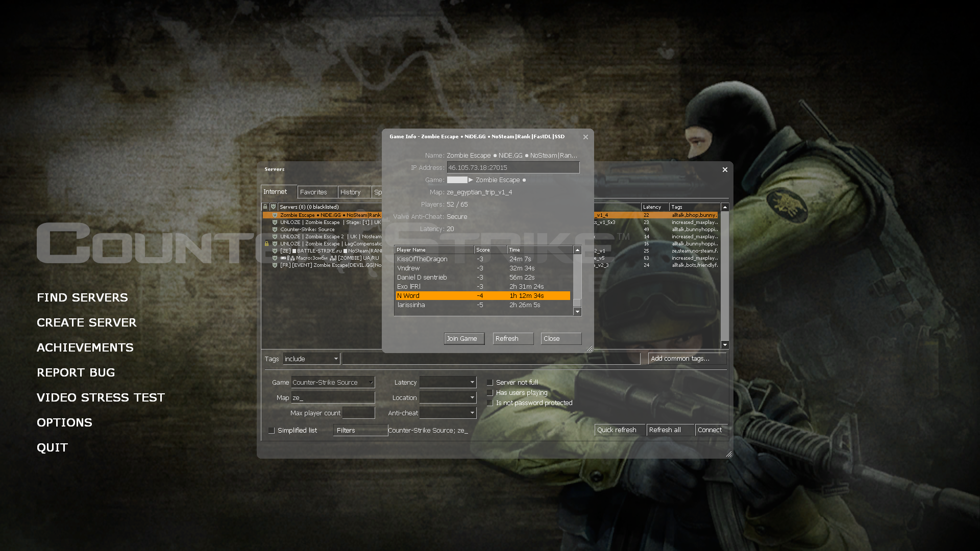
Task: Expand the Location filter dropdown
Action: point(448,397)
